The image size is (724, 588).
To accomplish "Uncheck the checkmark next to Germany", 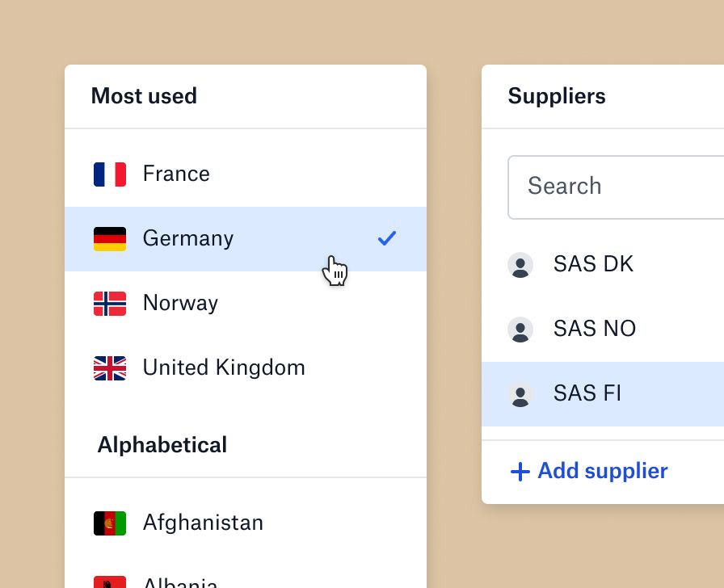I will [387, 238].
